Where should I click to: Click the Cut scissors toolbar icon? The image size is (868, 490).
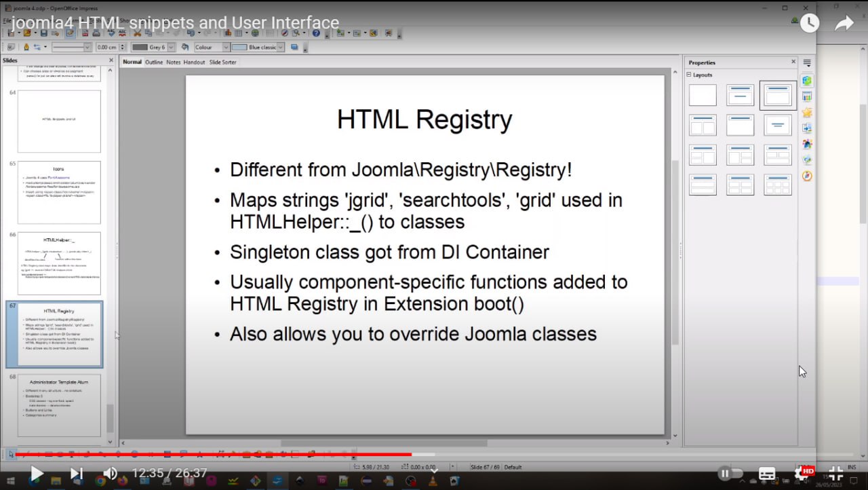(x=138, y=33)
